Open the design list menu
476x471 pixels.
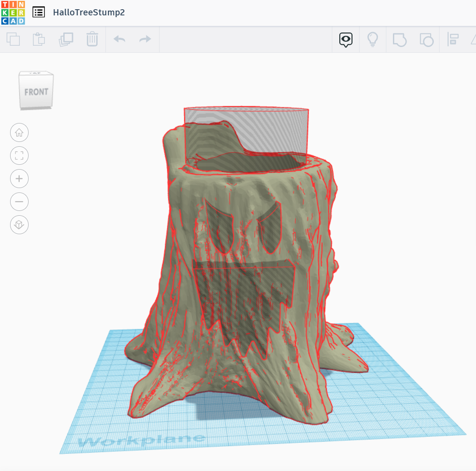(x=39, y=12)
